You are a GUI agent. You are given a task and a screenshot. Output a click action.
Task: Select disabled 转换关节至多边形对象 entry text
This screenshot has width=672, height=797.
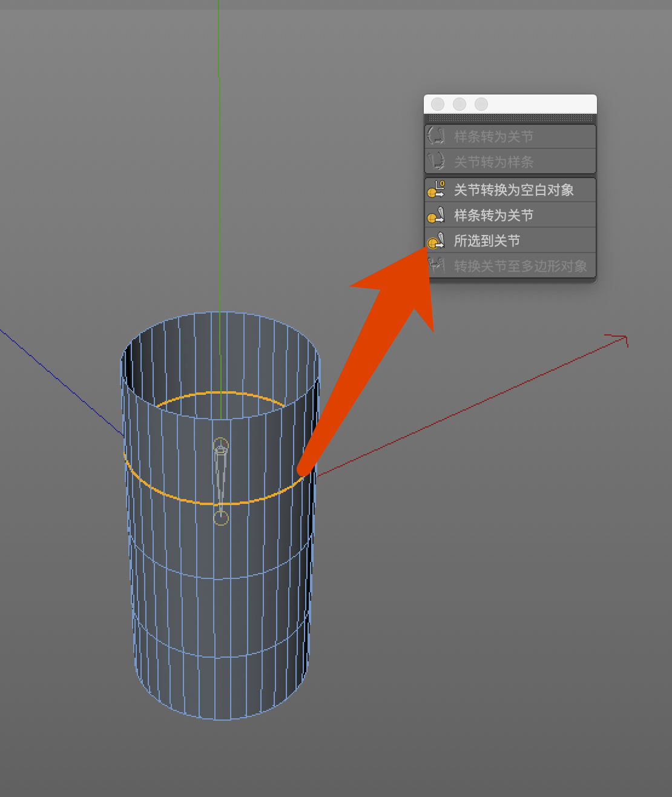point(520,266)
